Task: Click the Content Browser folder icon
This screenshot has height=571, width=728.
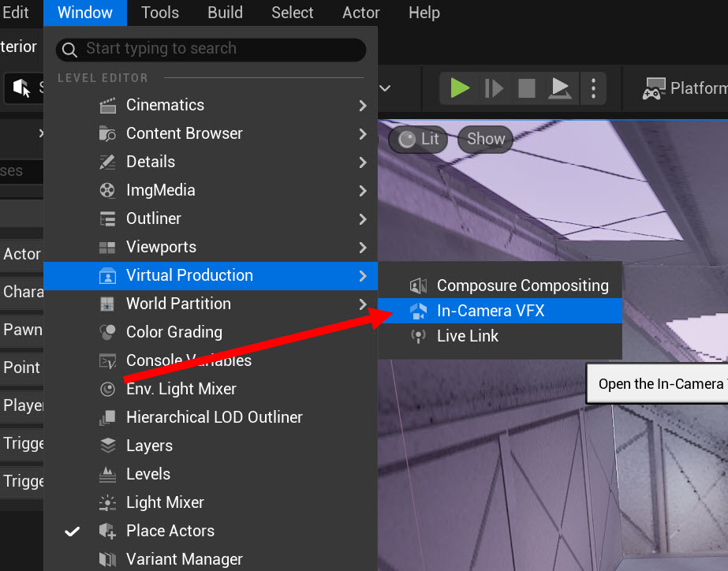Action: [108, 134]
